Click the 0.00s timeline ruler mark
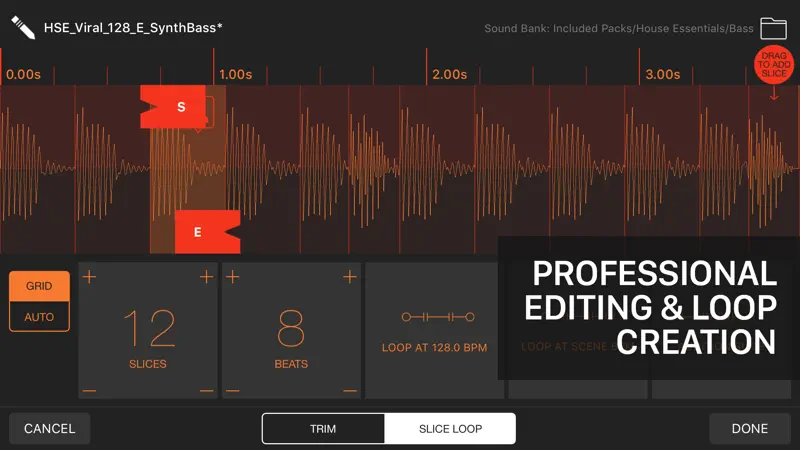The image size is (800, 450). [x=23, y=74]
